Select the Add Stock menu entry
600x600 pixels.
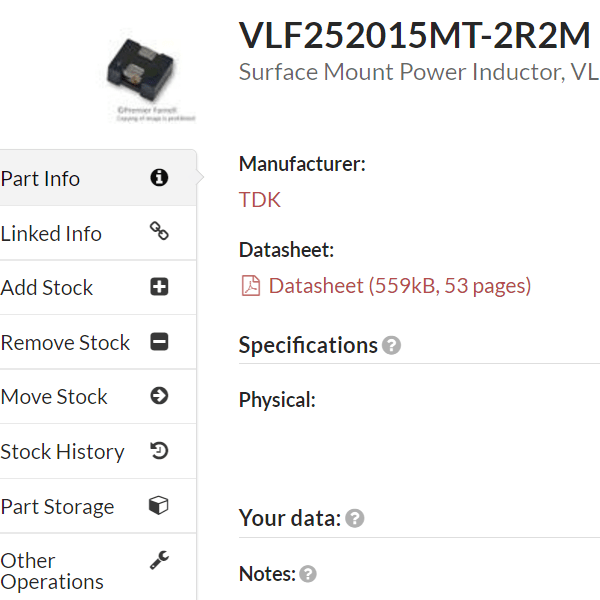tap(47, 288)
